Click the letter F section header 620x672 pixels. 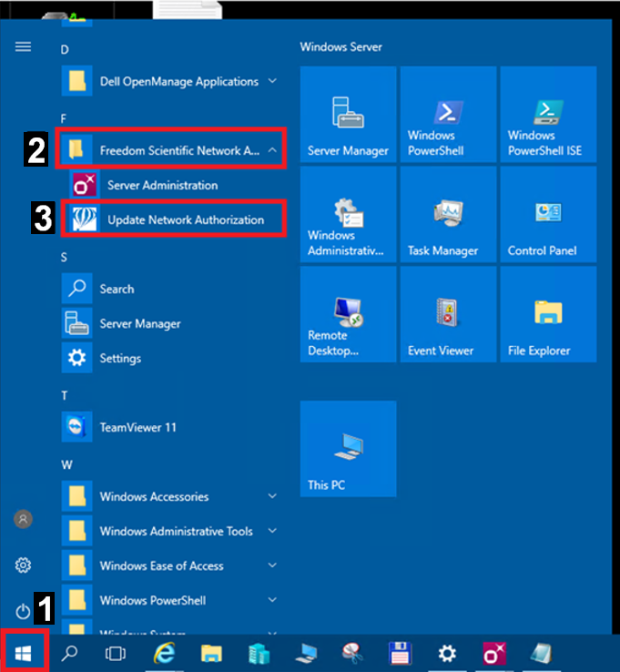point(64,118)
